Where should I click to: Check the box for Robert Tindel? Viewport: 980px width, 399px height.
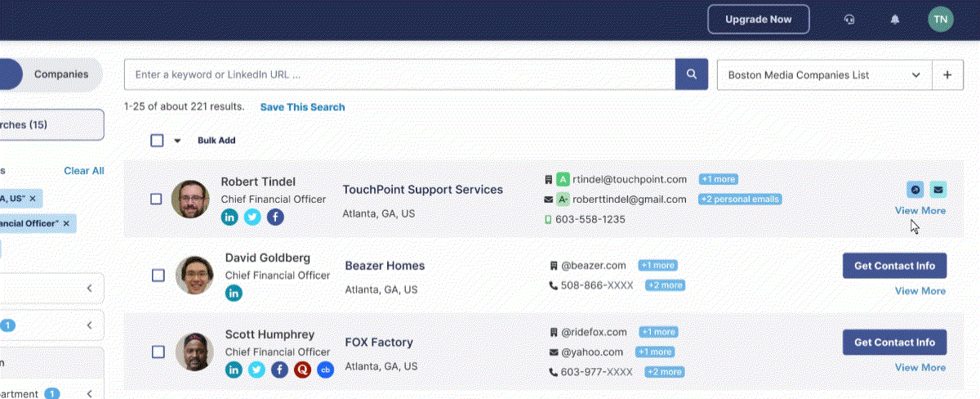(157, 199)
